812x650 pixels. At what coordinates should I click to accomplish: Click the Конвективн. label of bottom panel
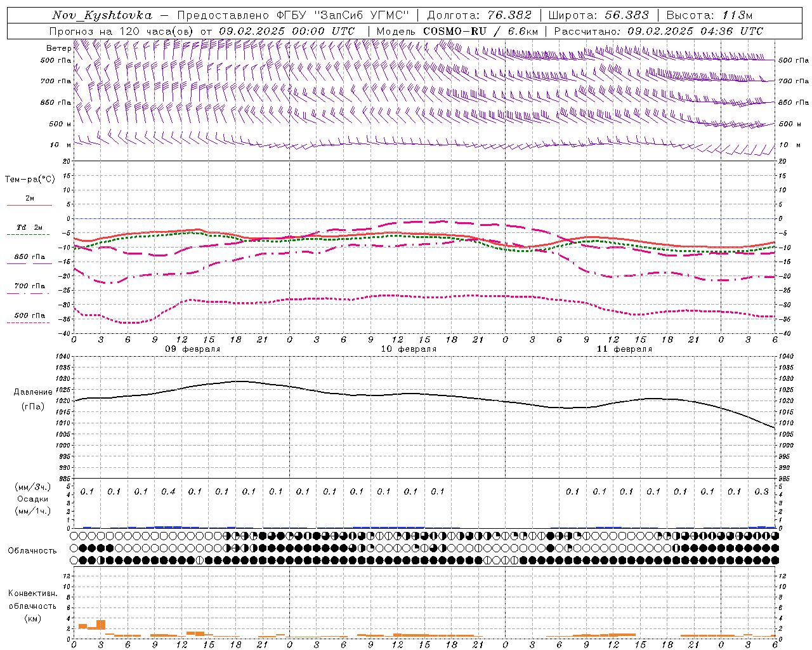32,594
